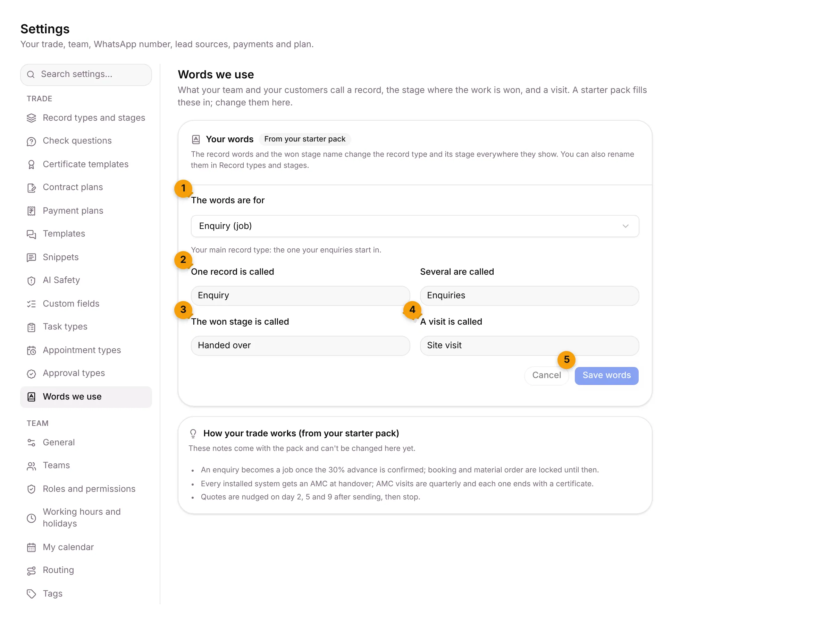This screenshot has height=625, width=840.
Task: Click the 'How your trade works' heading
Action: click(x=301, y=433)
